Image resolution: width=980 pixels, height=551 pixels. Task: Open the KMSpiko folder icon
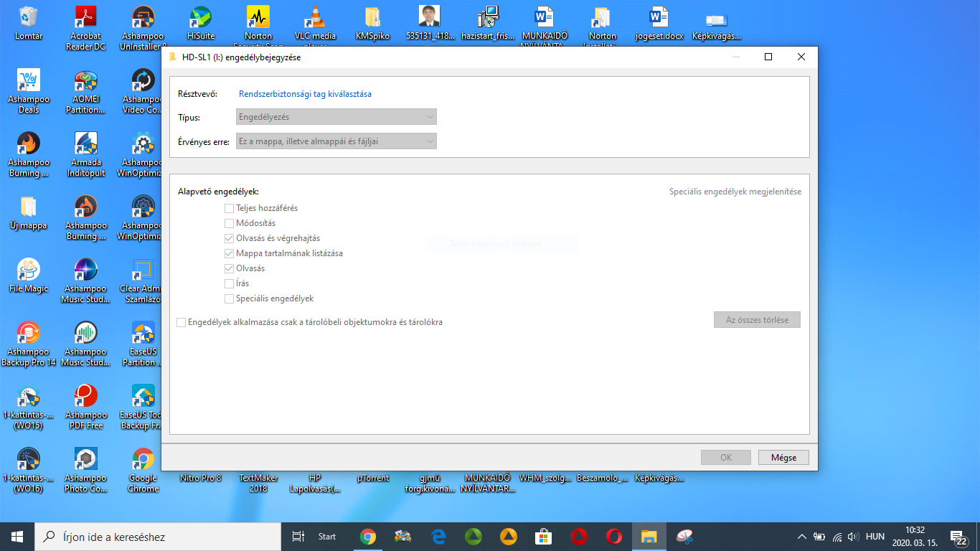[372, 22]
